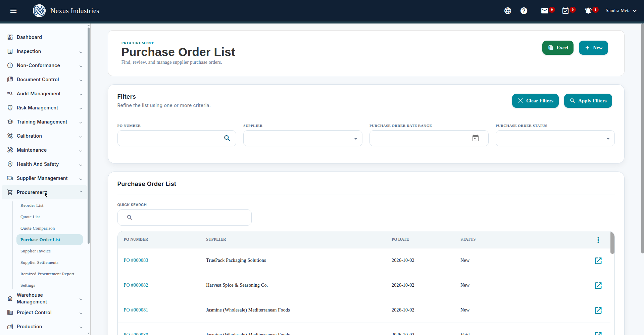Viewport: 644px width, 335px height.
Task: Expand the Calibration sidebar menu
Action: [x=44, y=136]
